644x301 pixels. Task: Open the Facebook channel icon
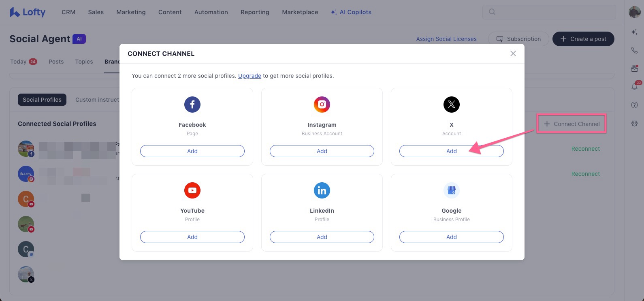(192, 105)
